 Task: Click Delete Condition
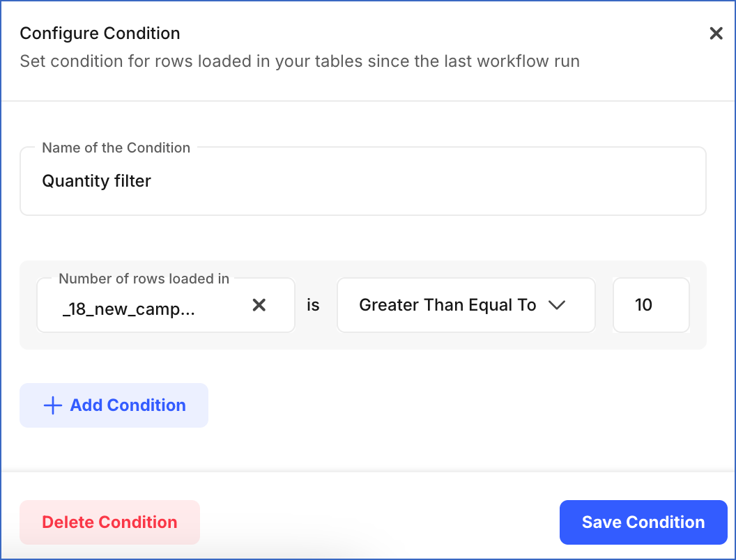click(x=109, y=522)
